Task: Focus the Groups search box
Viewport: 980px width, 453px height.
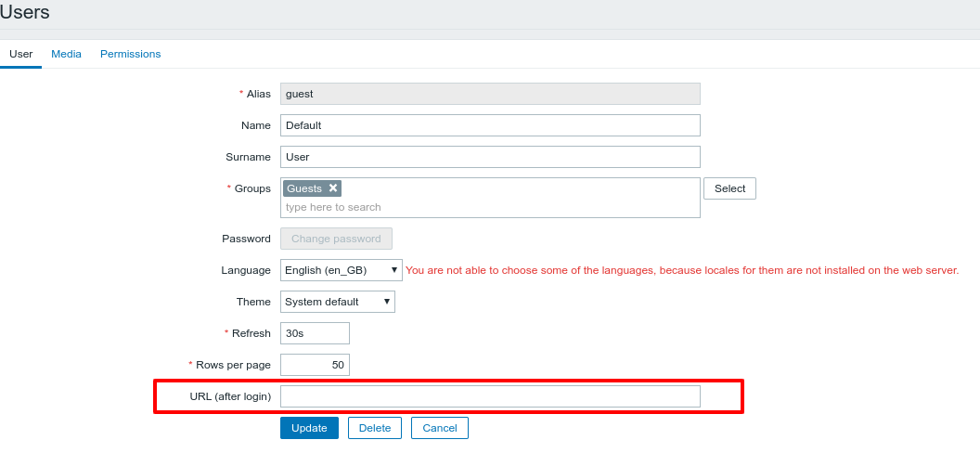Action: pos(490,207)
